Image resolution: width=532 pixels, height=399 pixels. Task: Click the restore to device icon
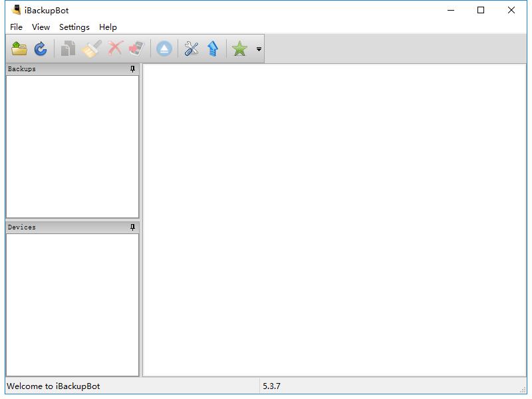coord(137,49)
